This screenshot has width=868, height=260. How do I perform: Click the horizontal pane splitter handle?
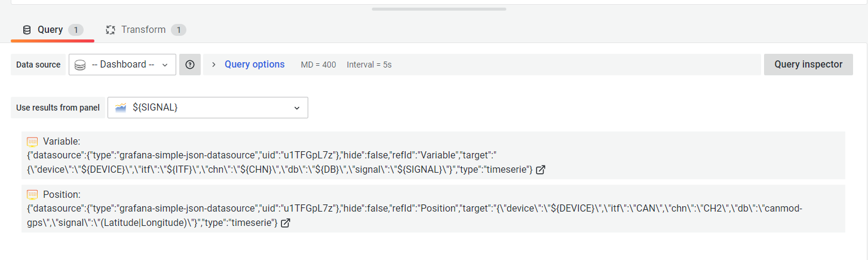point(438,9)
